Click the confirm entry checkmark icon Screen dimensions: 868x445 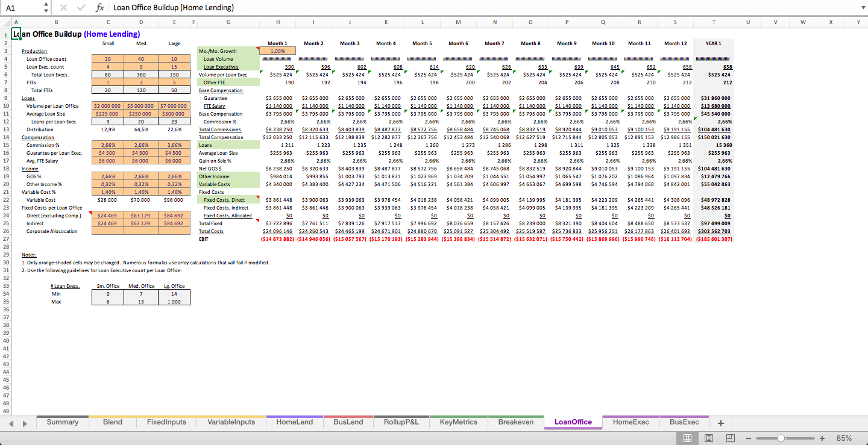(x=81, y=8)
